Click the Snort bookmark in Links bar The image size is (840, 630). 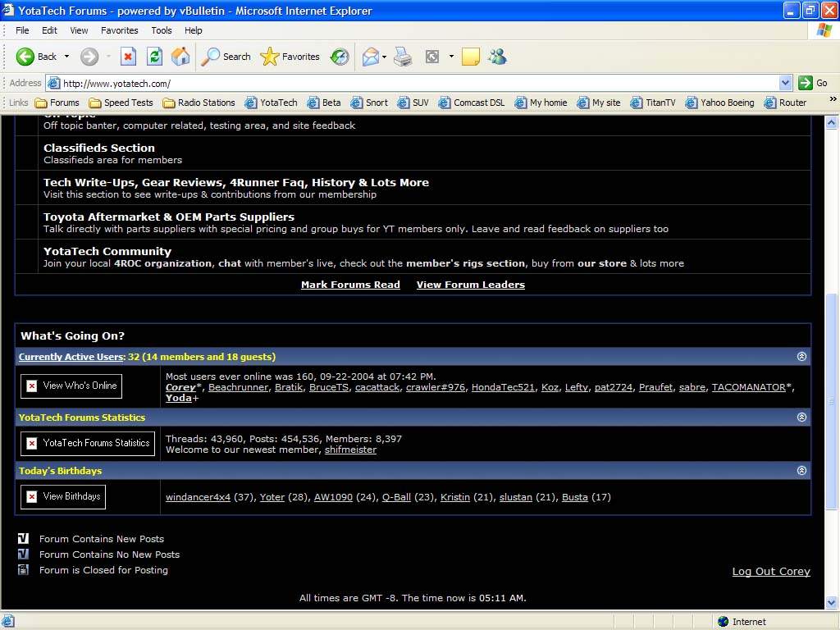coord(369,103)
